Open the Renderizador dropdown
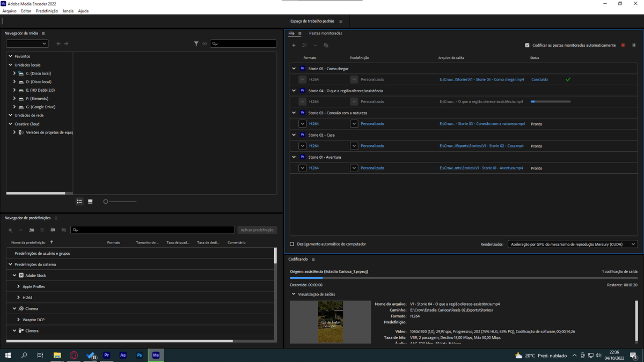The width and height of the screenshot is (644, 362). [573, 244]
